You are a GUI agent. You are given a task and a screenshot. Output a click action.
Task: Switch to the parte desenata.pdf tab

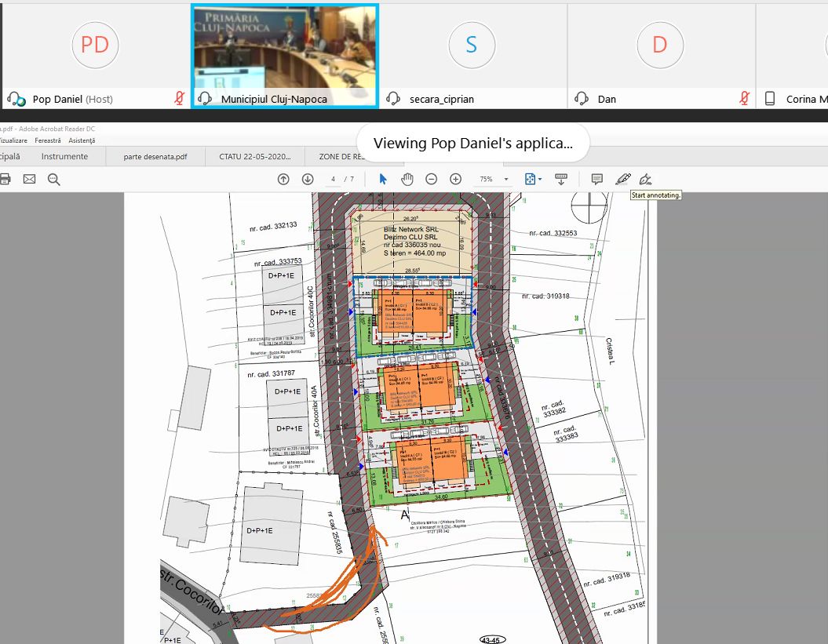(155, 156)
